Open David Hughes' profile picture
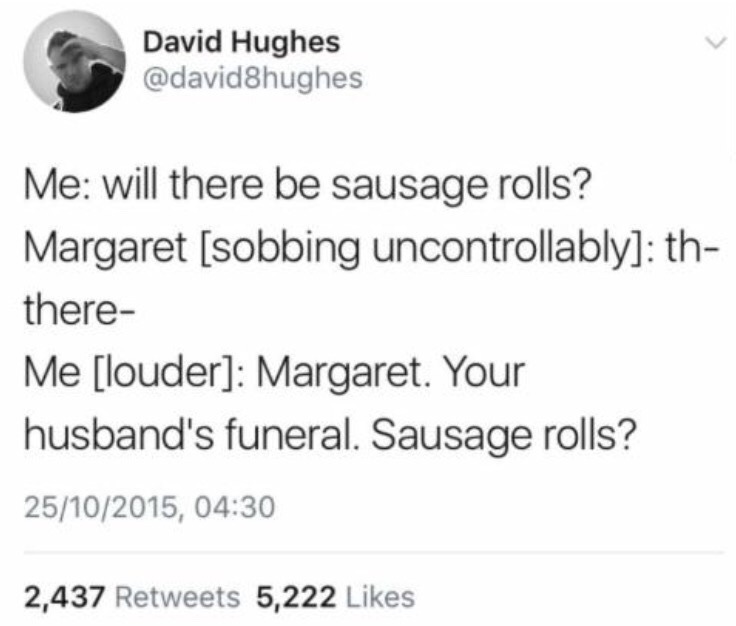Viewport: 736px width, 626px height. (74, 61)
